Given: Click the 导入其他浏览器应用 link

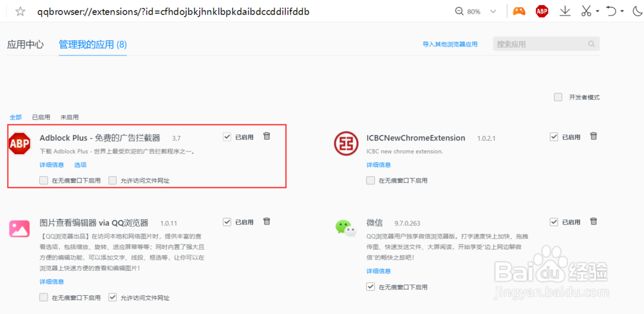Looking at the screenshot, I should click(x=450, y=44).
